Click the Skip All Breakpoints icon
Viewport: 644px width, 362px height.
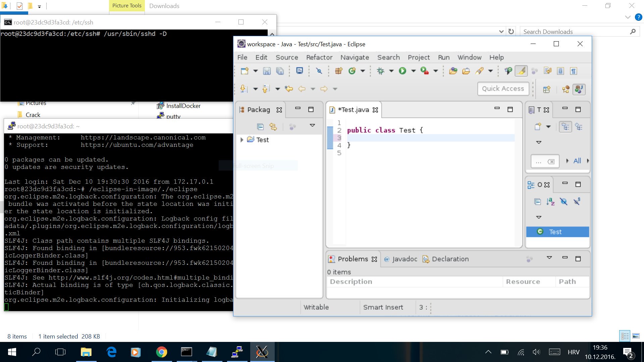[x=319, y=71]
